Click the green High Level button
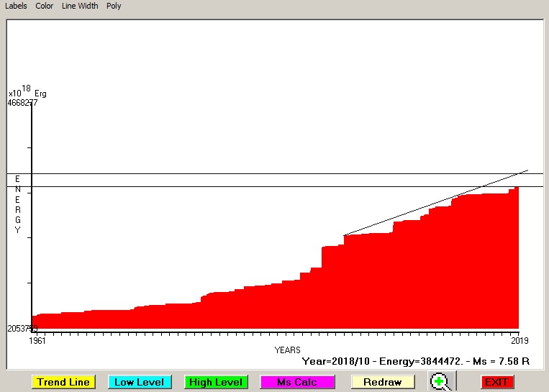 tap(215, 382)
